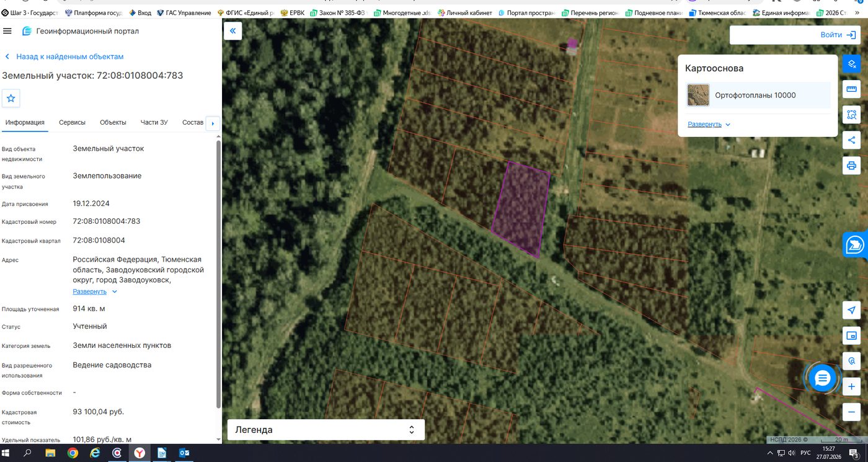The width and height of the screenshot is (868, 462).
Task: Toggle the overview mini-map button
Action: [x=851, y=335]
